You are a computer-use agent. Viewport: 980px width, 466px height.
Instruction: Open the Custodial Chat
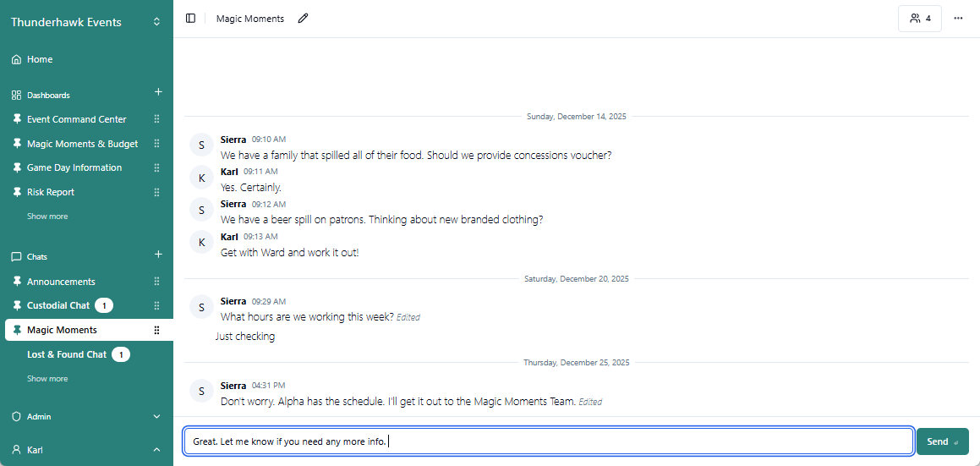tap(57, 305)
